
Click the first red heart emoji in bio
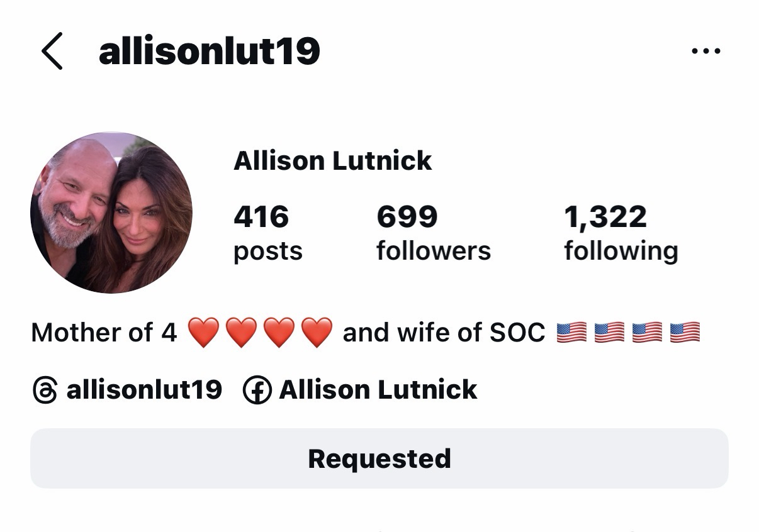point(203,333)
